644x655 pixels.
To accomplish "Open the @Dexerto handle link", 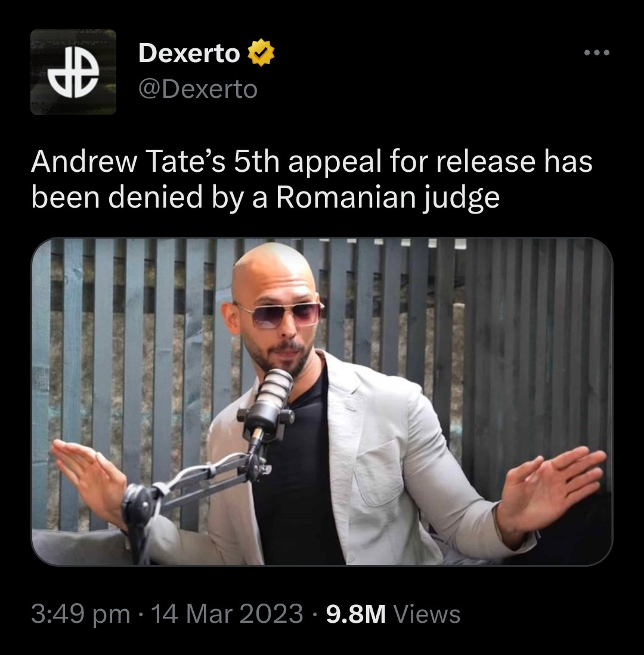I will pyautogui.click(x=198, y=89).
